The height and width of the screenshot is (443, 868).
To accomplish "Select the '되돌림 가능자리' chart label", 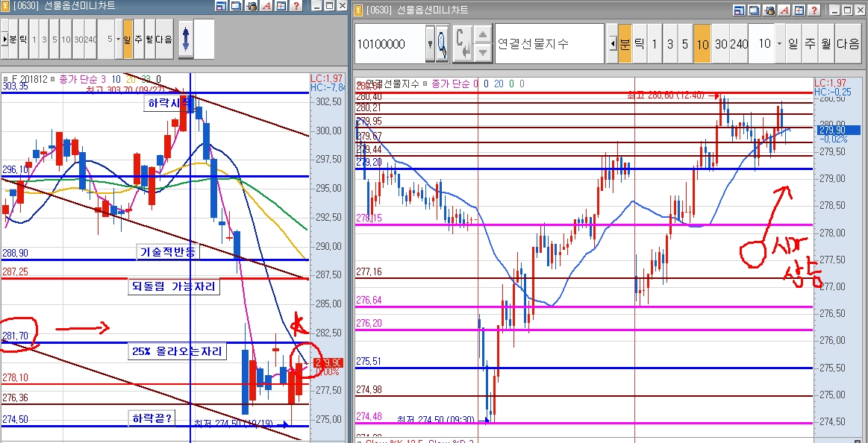I will click(x=174, y=286).
